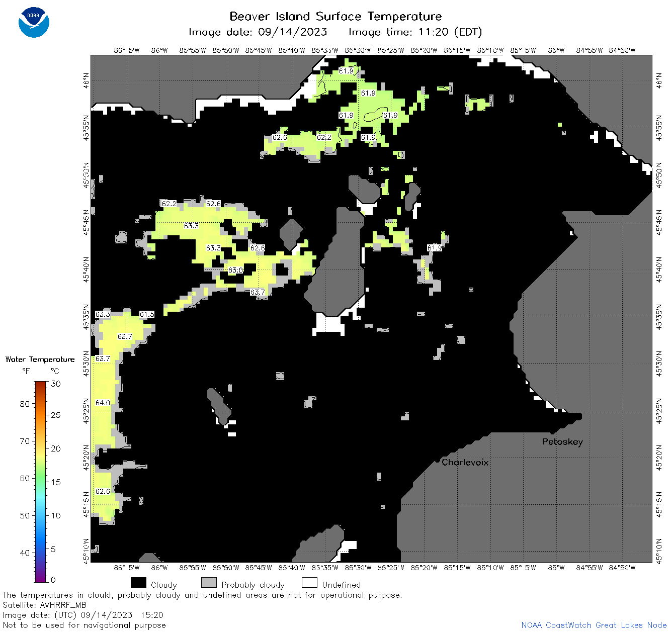
Task: Click the 80 Fahrenheit scale tick value
Action: click(x=25, y=404)
